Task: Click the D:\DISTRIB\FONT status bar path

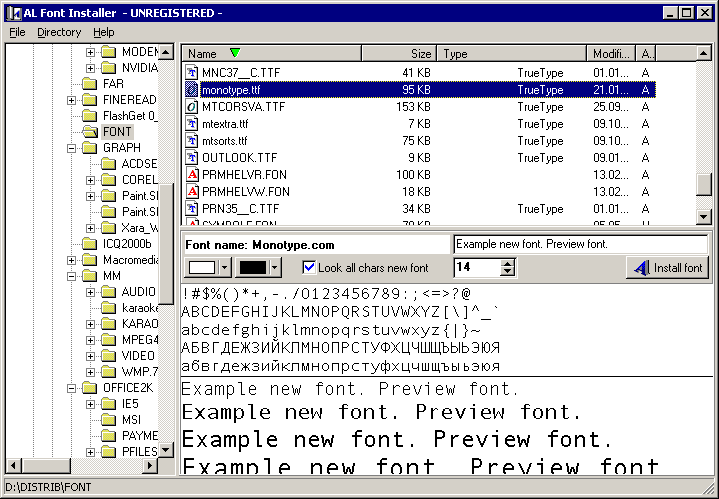Action: tap(48, 487)
